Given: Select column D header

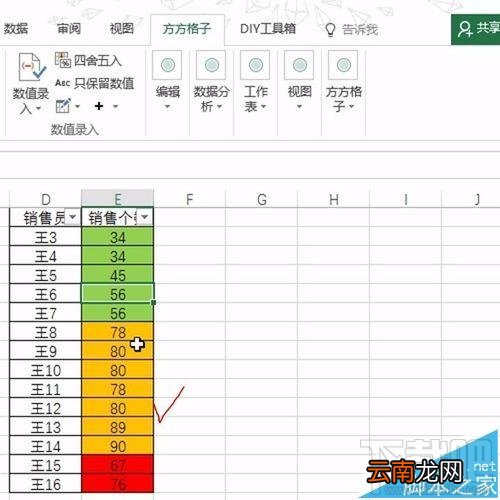Looking at the screenshot, I should point(45,200).
